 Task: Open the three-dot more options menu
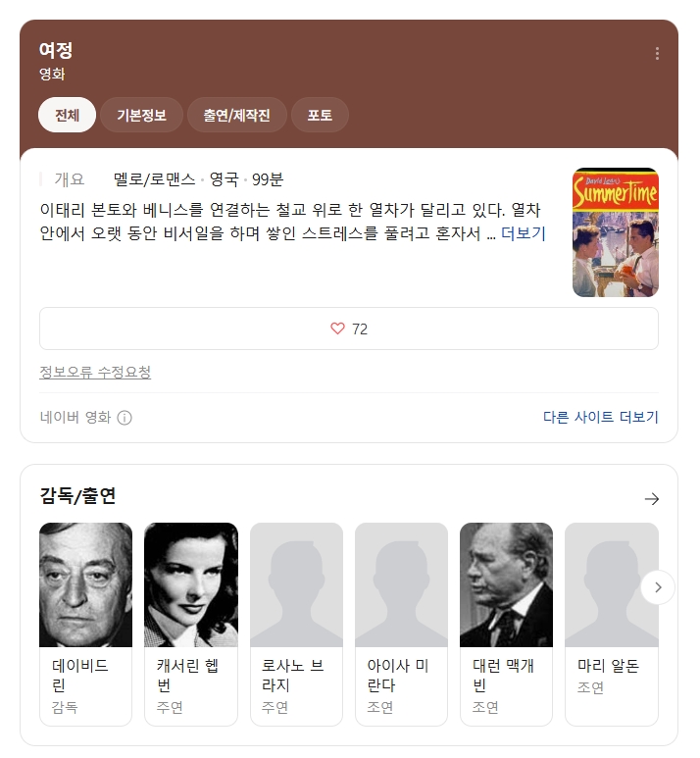click(657, 53)
